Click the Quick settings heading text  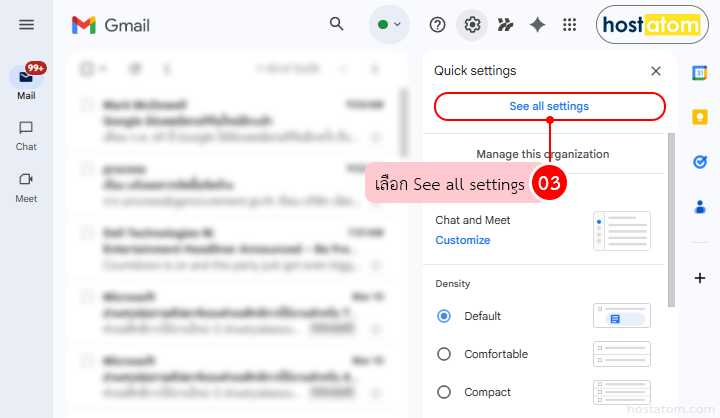click(x=475, y=71)
